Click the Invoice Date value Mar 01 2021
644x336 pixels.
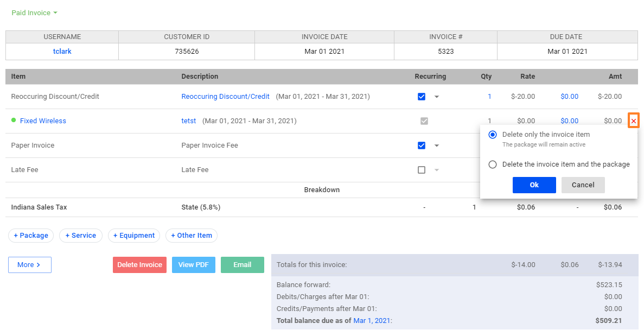pyautogui.click(x=324, y=52)
